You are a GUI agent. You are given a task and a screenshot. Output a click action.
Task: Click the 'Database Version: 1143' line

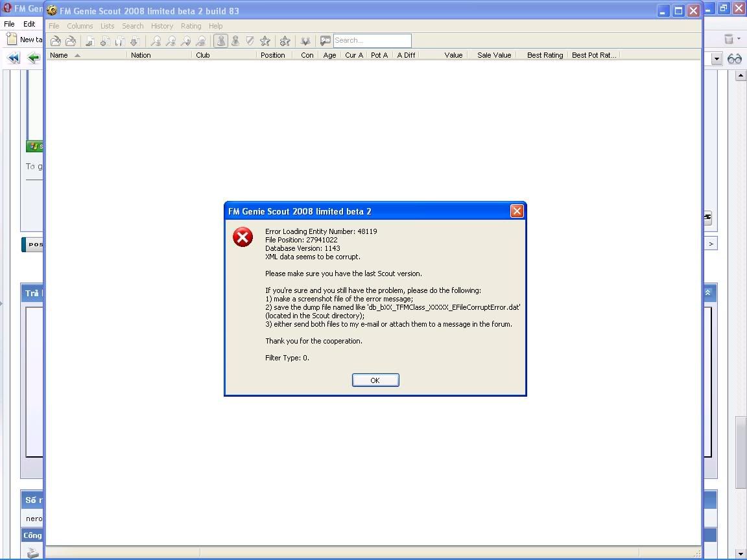pos(303,248)
